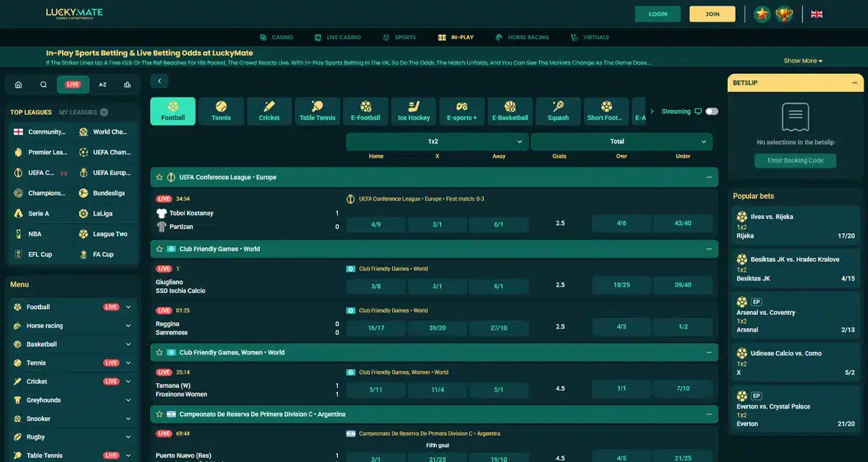Add Everton vs. Crystal Palace popular bet
This screenshot has height=462, width=868.
click(x=795, y=410)
